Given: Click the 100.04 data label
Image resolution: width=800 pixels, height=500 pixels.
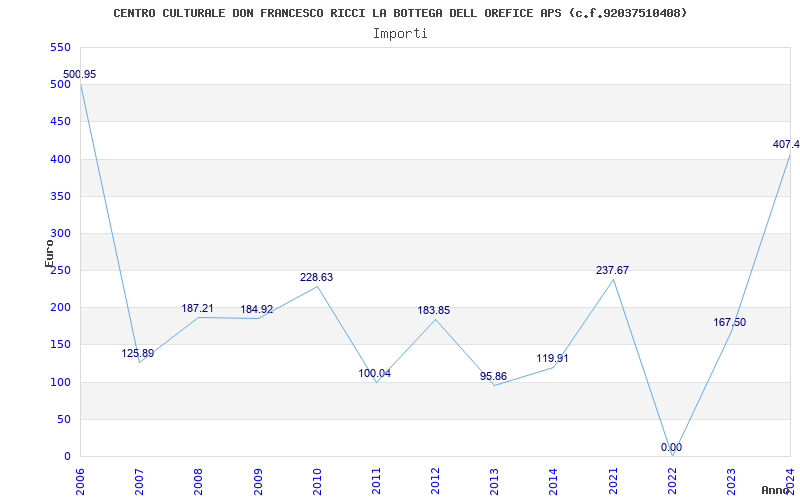Looking at the screenshot, I should pos(374,373).
